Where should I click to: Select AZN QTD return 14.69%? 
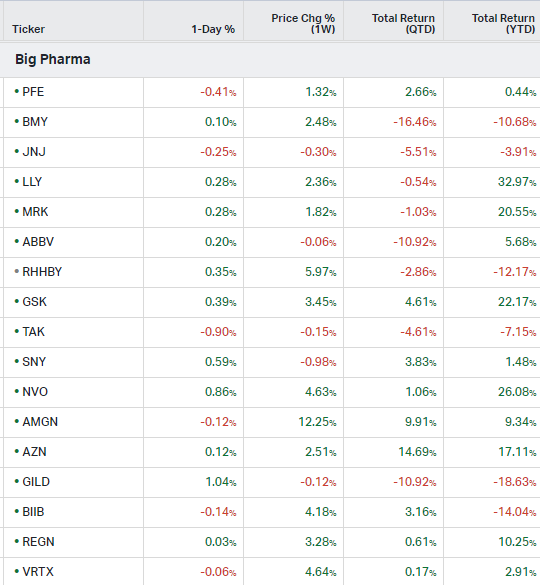click(417, 452)
